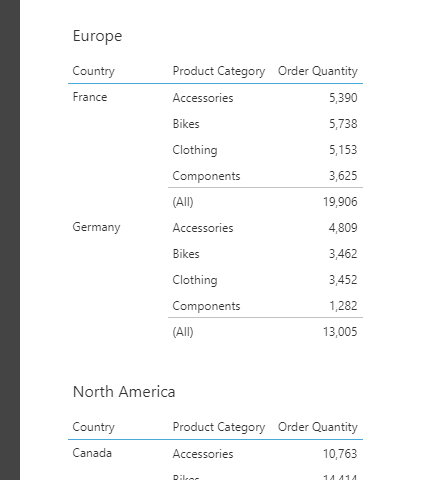This screenshot has width=431, height=480.
Task: Click the France Bikes row label
Action: pos(186,124)
